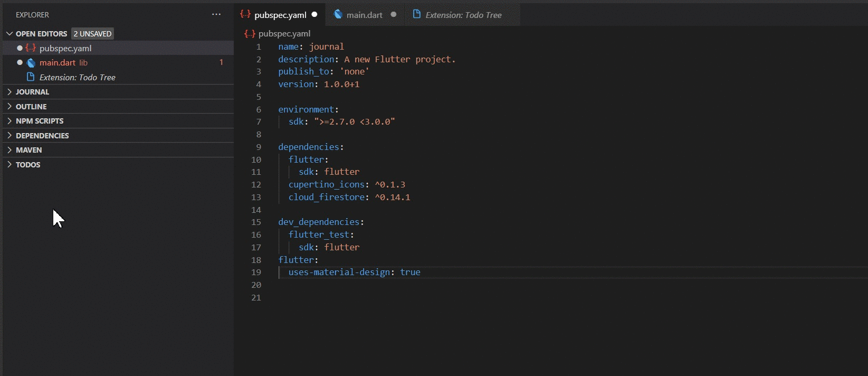Viewport: 868px width, 376px height.
Task: Click the breadcrumb YAML icon above the editor
Action: 250,34
